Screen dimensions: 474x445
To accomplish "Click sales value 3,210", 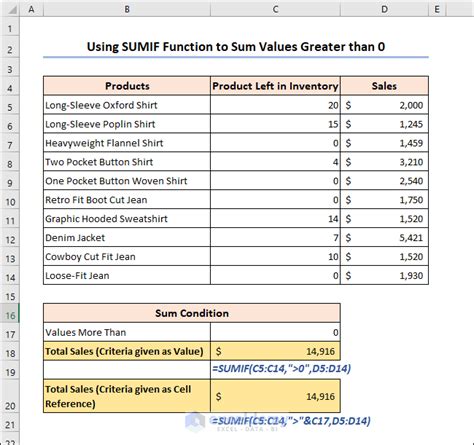I will coord(384,162).
